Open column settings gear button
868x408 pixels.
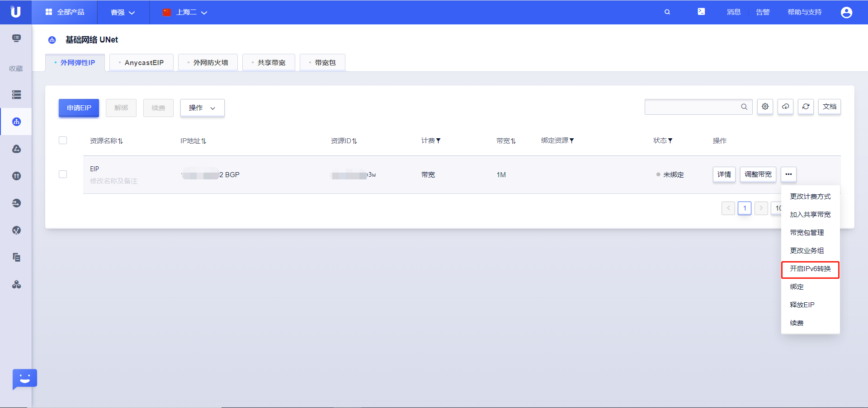pyautogui.click(x=765, y=107)
